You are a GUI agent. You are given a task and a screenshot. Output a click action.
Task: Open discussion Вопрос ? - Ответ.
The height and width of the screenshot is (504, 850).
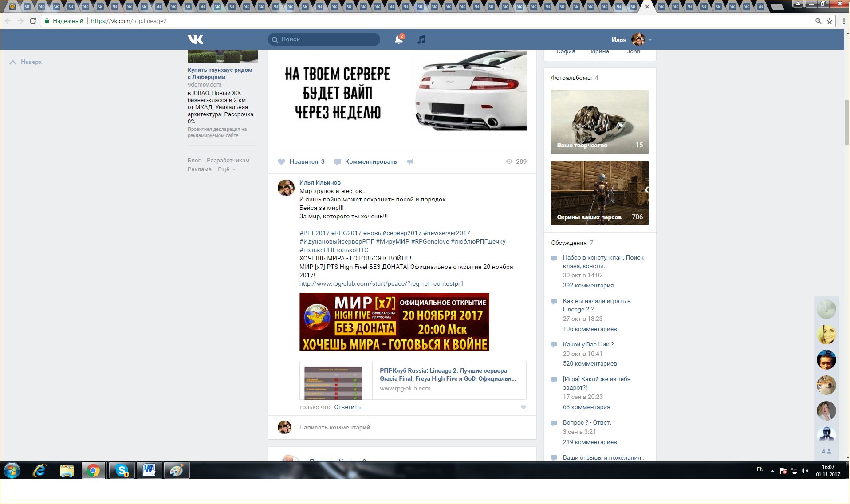point(587,422)
